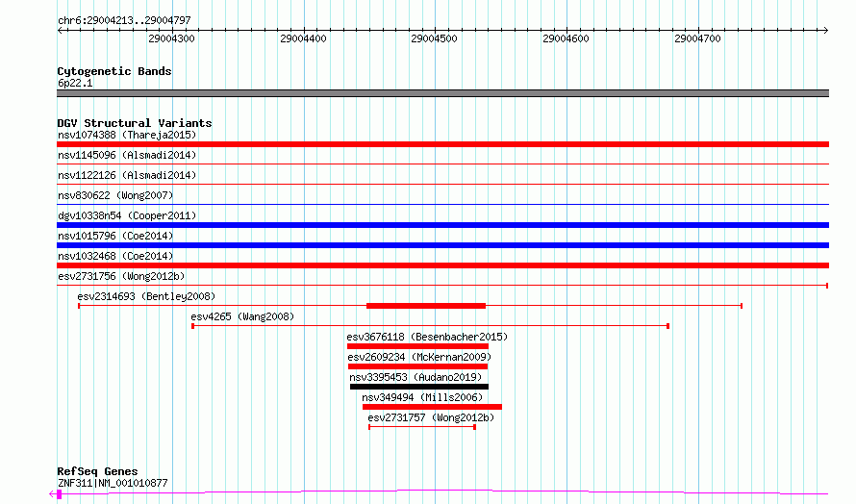856x504 pixels.
Task: Select the gray 6p22.1 cytogenetic band bar
Action: (442, 93)
